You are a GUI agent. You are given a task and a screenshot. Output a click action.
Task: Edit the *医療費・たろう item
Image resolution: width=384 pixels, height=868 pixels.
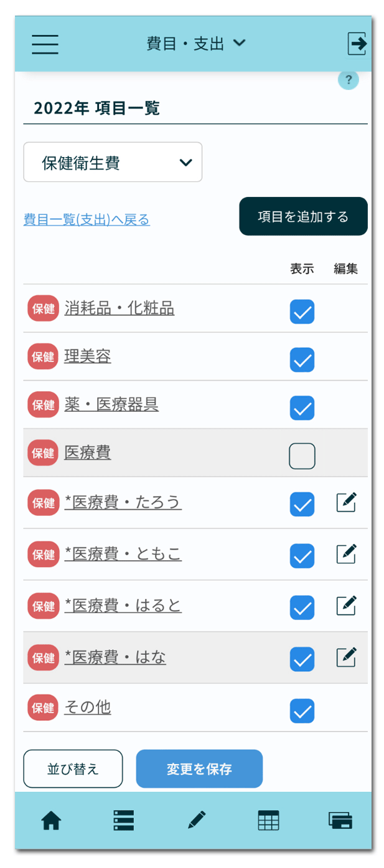tap(346, 502)
